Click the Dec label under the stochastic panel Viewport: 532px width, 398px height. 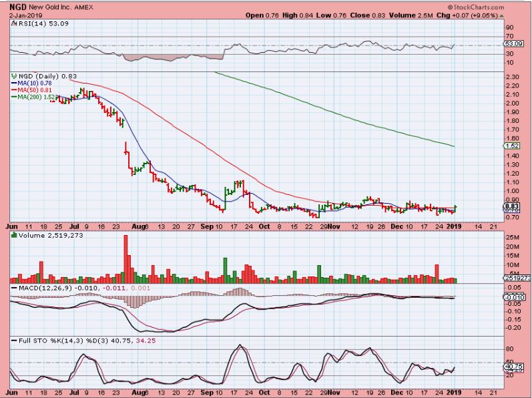[x=396, y=392]
